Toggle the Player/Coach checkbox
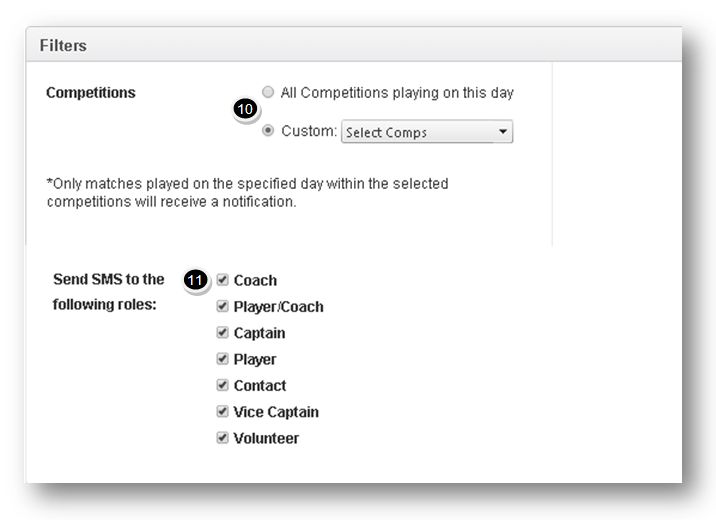Screen dimensions: 716x520 222,306
